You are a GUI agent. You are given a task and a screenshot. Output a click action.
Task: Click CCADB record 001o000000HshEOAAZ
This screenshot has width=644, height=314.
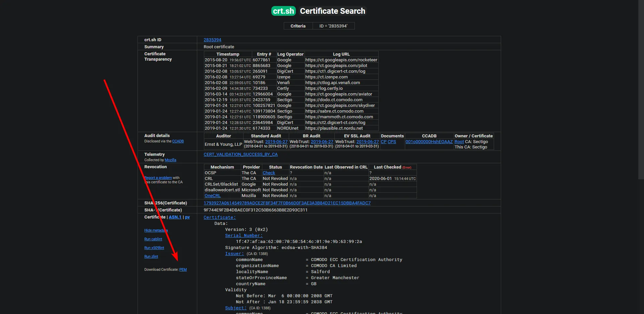coord(429,142)
